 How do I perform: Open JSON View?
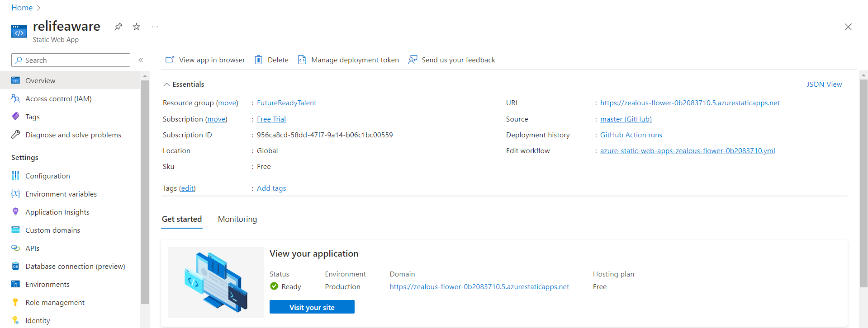coord(824,84)
